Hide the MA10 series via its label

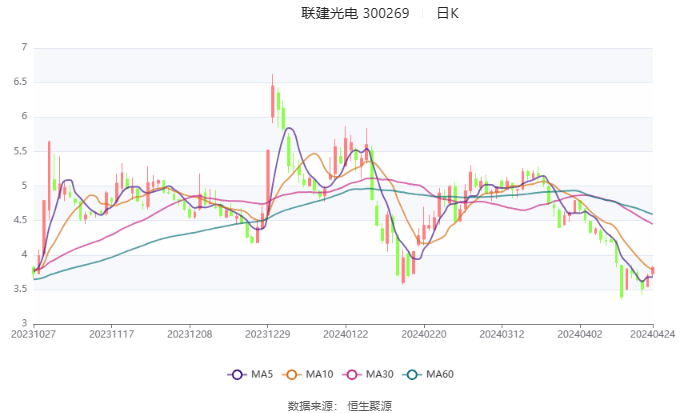(322, 374)
